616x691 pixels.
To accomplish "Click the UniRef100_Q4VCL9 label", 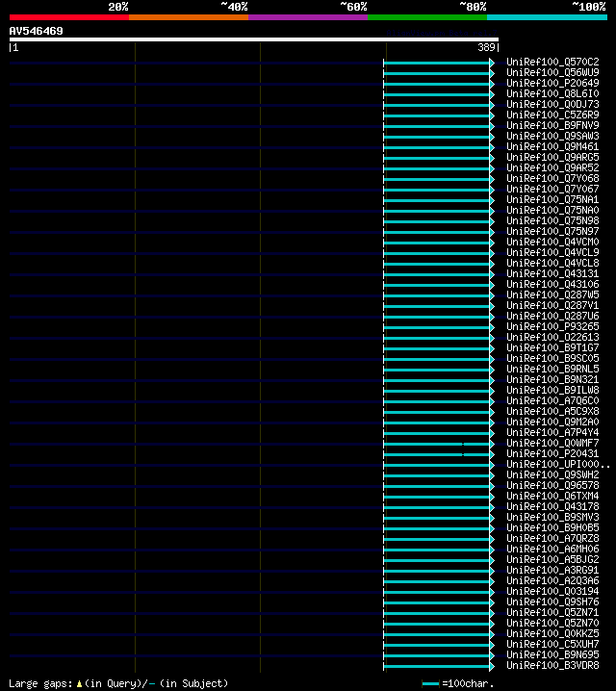I will pos(552,252).
